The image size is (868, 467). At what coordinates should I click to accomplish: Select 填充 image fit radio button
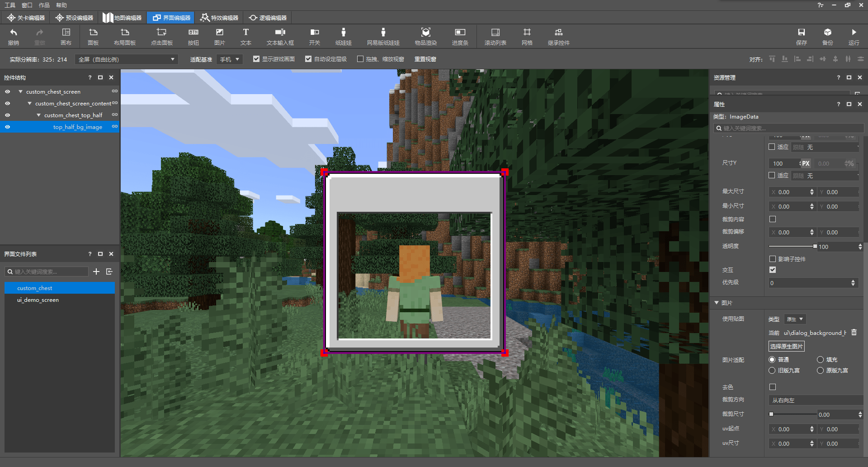(820, 360)
